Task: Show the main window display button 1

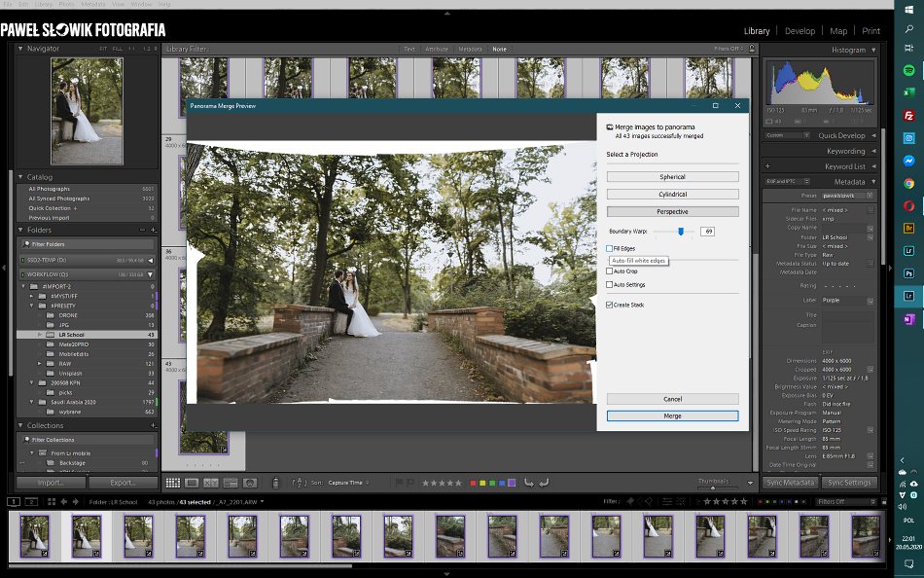Action: click(x=13, y=502)
